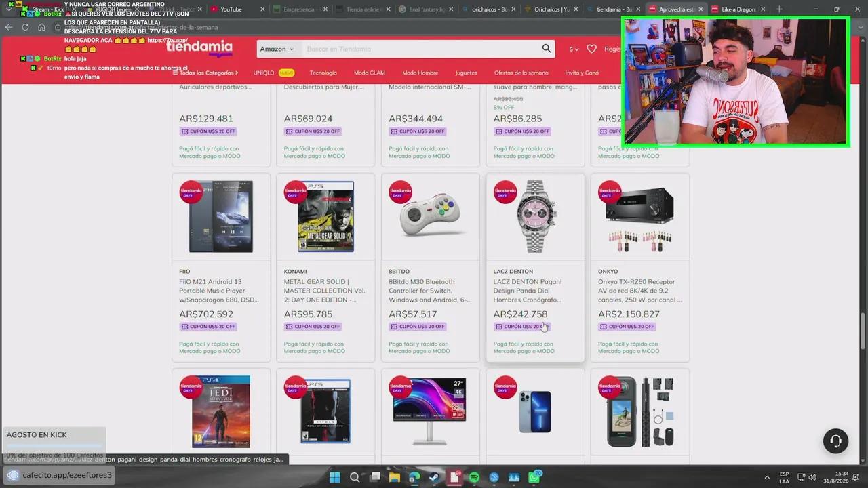868x488 pixels.
Task: Expand the Amazon store selector dropdown
Action: tap(277, 49)
